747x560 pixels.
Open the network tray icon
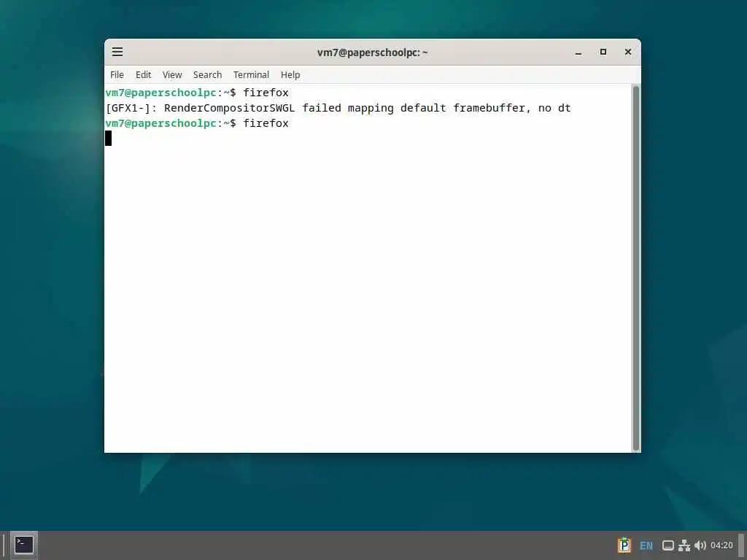684,545
